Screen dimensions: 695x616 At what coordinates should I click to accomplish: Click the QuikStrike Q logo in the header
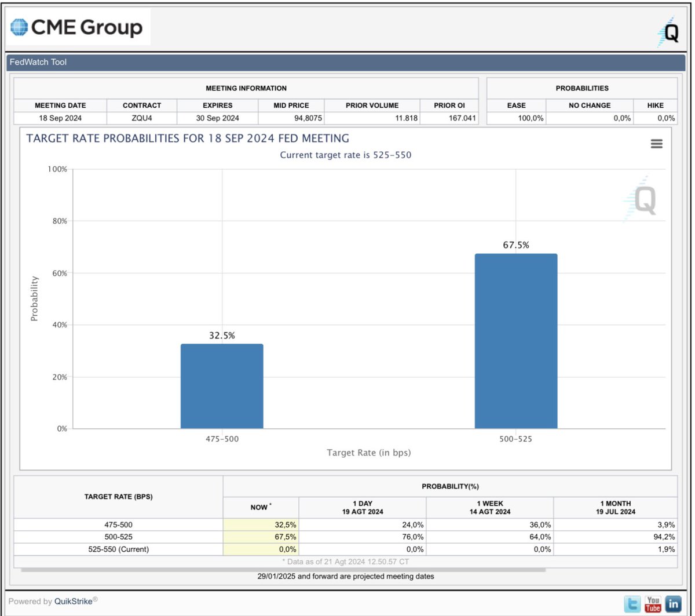click(x=668, y=32)
